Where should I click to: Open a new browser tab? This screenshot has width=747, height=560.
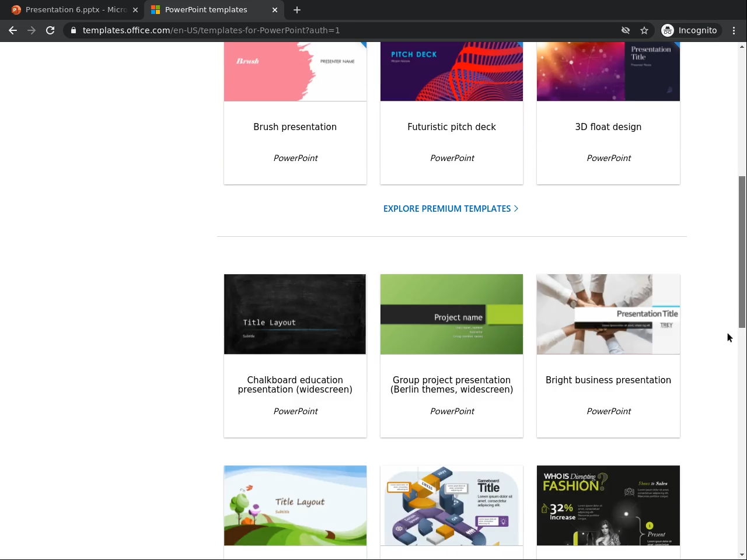pyautogui.click(x=297, y=10)
